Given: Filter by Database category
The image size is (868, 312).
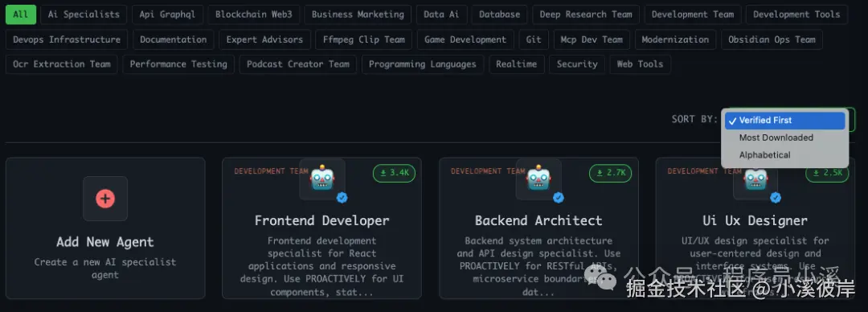Looking at the screenshot, I should pos(500,14).
